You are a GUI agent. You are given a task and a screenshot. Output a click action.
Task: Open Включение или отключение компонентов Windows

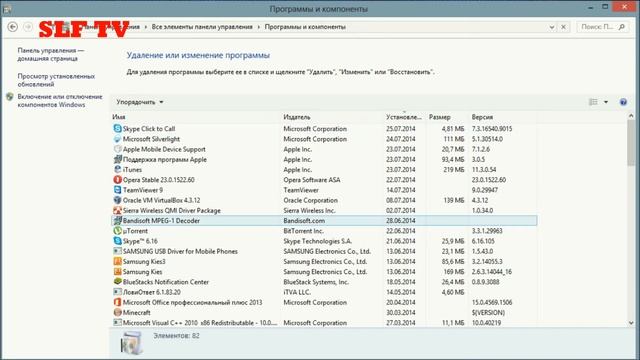pos(60,100)
